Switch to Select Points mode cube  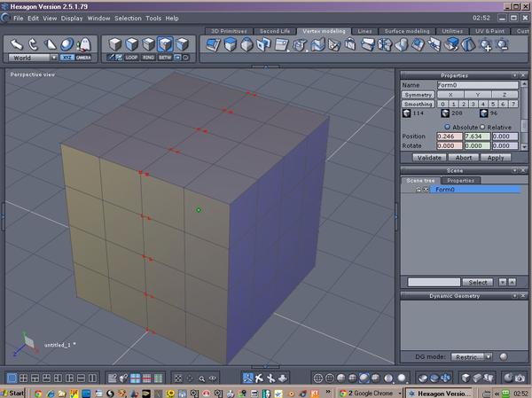165,44
